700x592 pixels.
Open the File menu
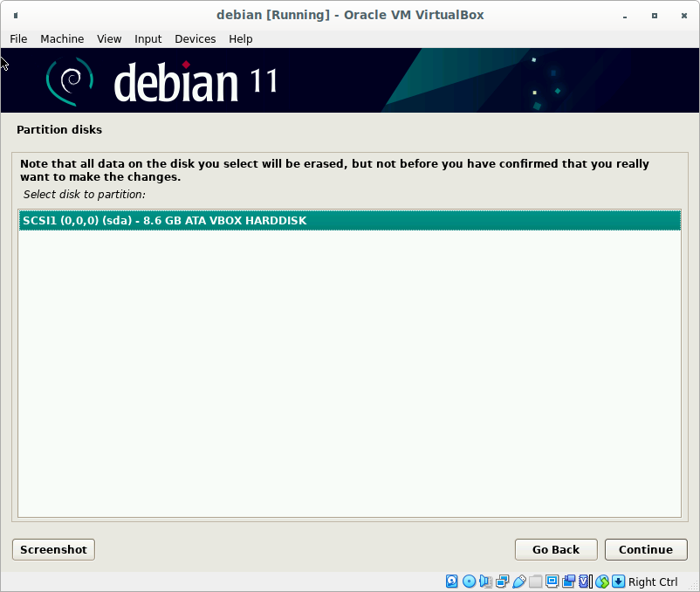tap(18, 38)
